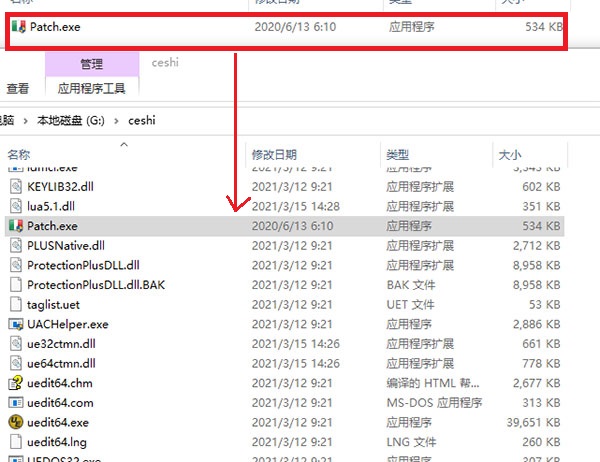Image resolution: width=600 pixels, height=462 pixels.
Task: Sort files by the 大小 column header
Action: (x=509, y=155)
